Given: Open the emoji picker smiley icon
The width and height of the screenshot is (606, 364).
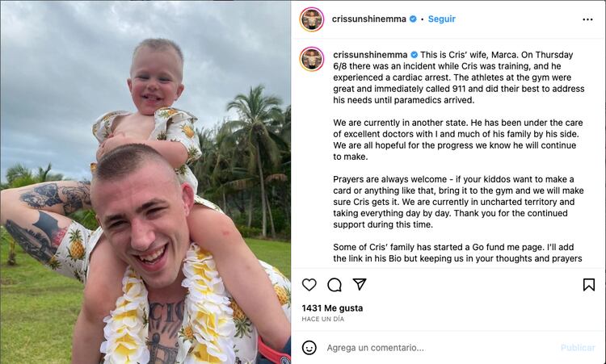Looking at the screenshot, I should (x=309, y=347).
